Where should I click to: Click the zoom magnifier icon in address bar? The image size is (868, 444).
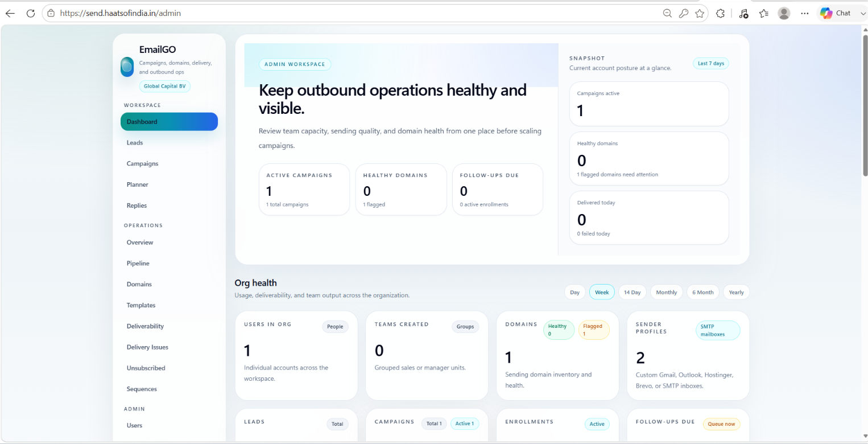[x=668, y=13]
